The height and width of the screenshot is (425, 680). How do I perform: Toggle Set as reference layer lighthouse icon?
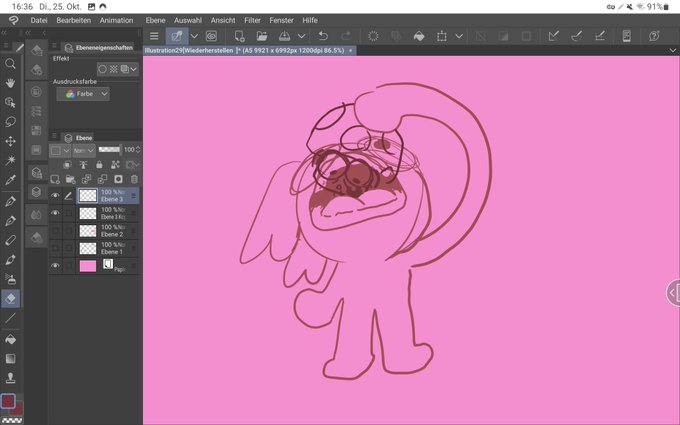click(x=83, y=164)
